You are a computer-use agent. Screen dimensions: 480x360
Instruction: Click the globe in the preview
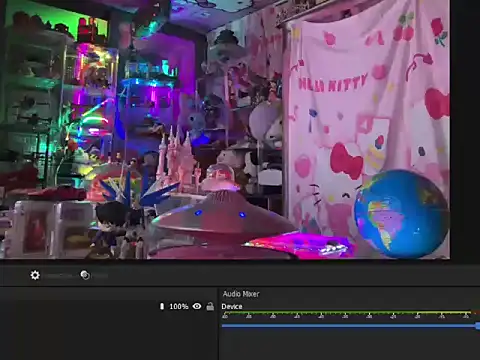click(401, 214)
